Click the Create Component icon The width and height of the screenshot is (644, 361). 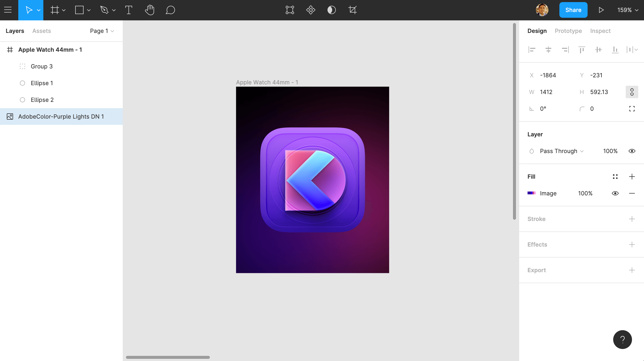coord(311,10)
